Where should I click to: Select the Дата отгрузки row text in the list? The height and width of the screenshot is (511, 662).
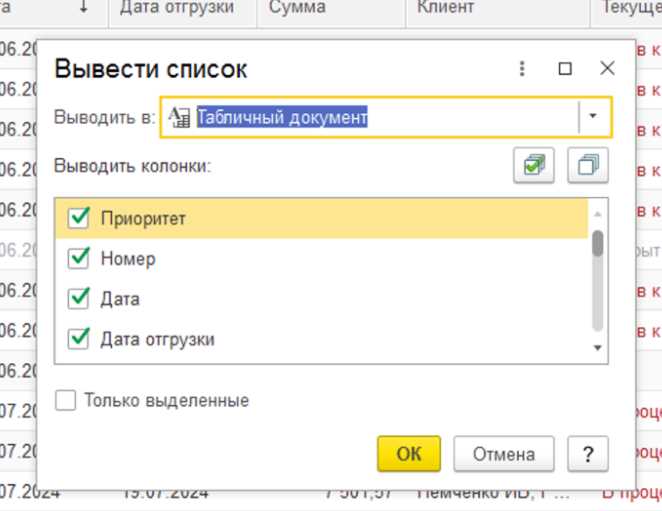[157, 339]
